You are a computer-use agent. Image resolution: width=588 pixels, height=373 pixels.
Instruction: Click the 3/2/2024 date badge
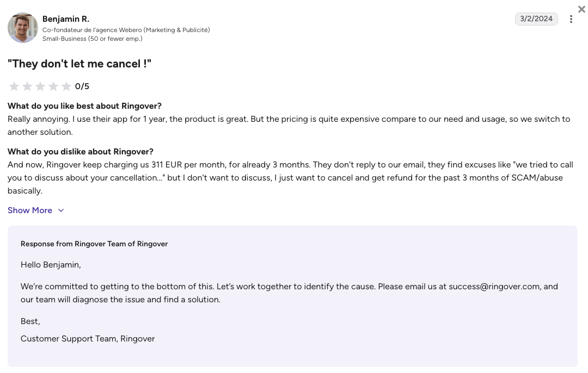coord(536,18)
